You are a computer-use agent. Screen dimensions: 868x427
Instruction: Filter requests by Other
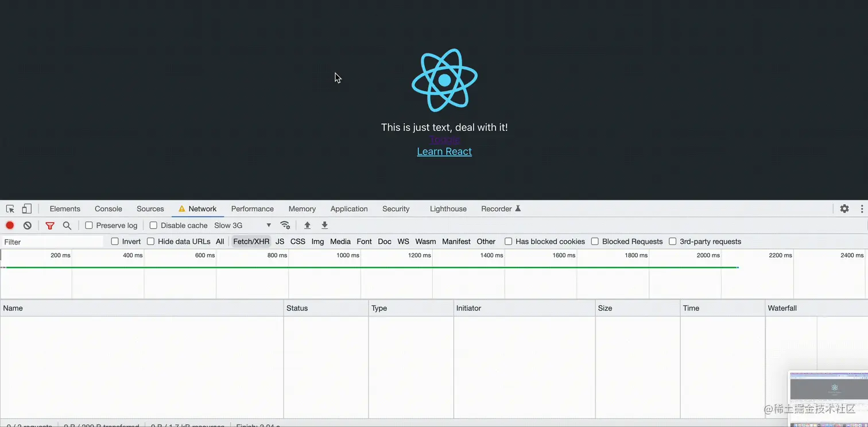click(x=486, y=242)
